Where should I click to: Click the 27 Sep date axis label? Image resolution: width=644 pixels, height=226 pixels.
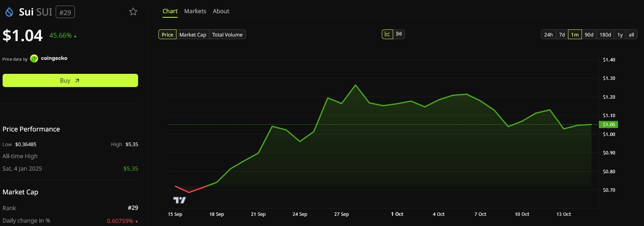(x=342, y=214)
